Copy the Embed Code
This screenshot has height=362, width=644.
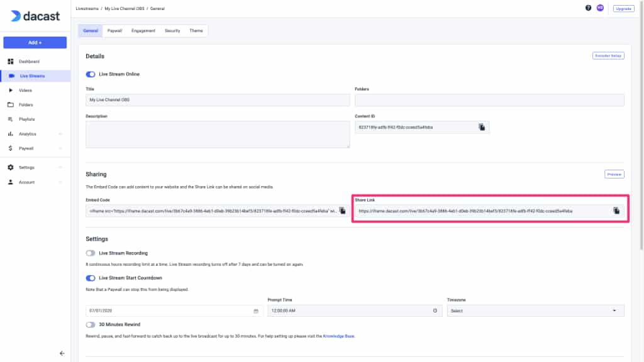(x=343, y=211)
